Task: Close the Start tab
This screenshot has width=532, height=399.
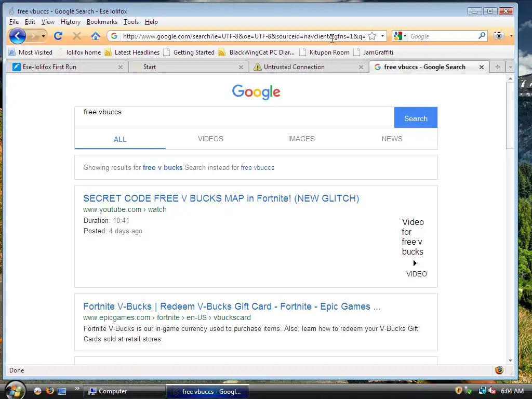Action: (241, 67)
